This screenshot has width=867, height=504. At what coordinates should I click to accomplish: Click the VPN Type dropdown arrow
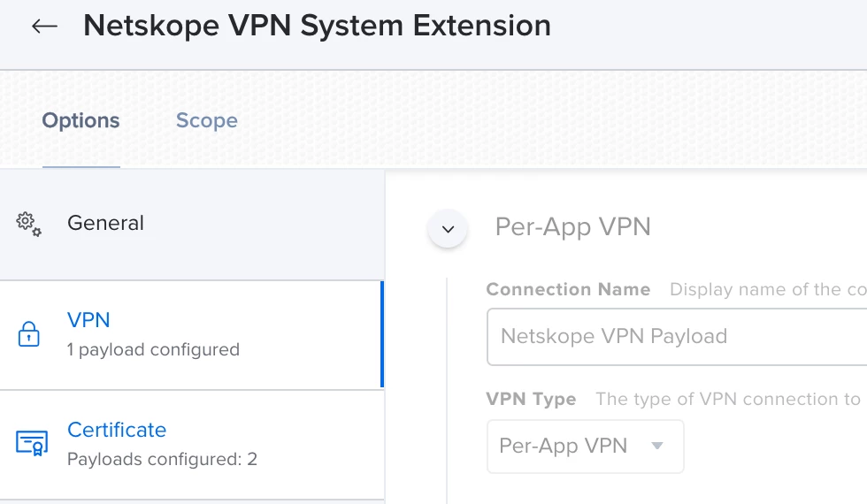[656, 446]
